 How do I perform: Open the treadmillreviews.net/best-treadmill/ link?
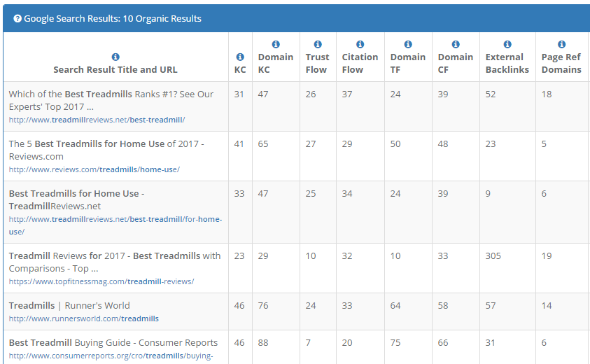[97, 120]
